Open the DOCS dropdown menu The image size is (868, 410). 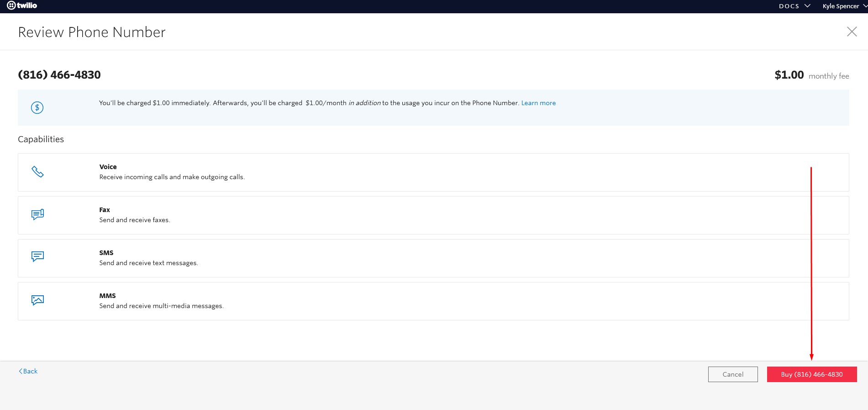point(794,6)
